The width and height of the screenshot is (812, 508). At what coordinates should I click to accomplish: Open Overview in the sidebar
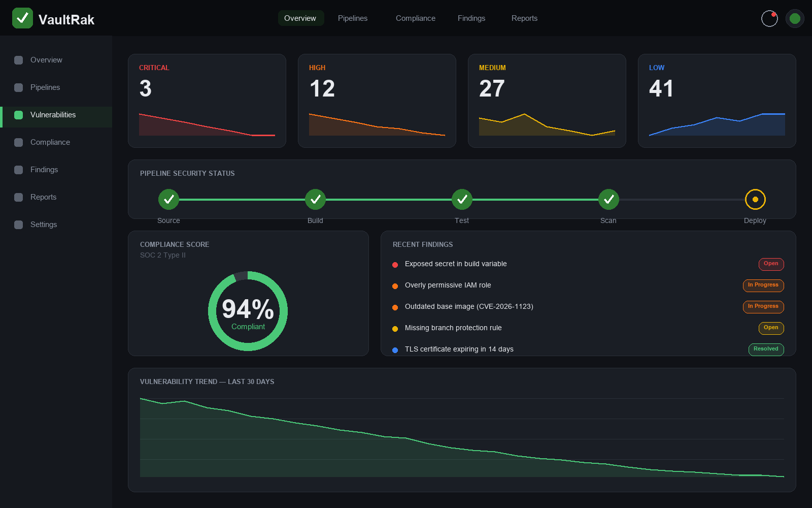tap(56, 60)
